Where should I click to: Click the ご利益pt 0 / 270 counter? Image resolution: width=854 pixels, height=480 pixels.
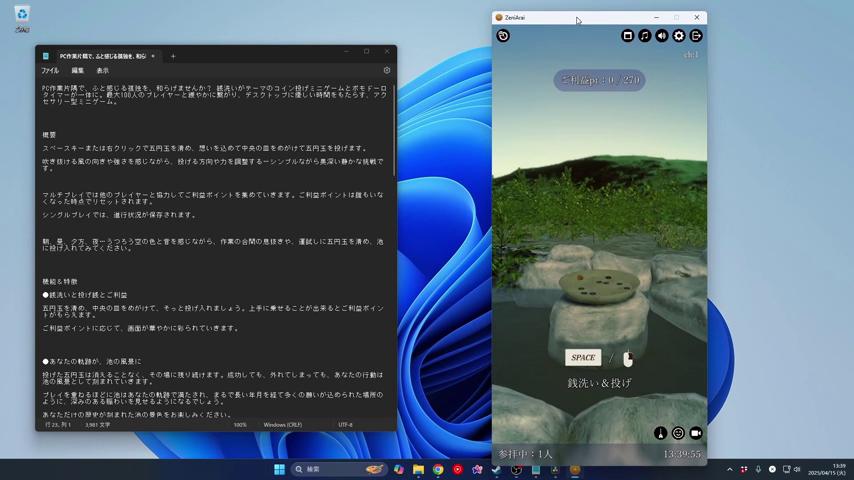(x=600, y=80)
